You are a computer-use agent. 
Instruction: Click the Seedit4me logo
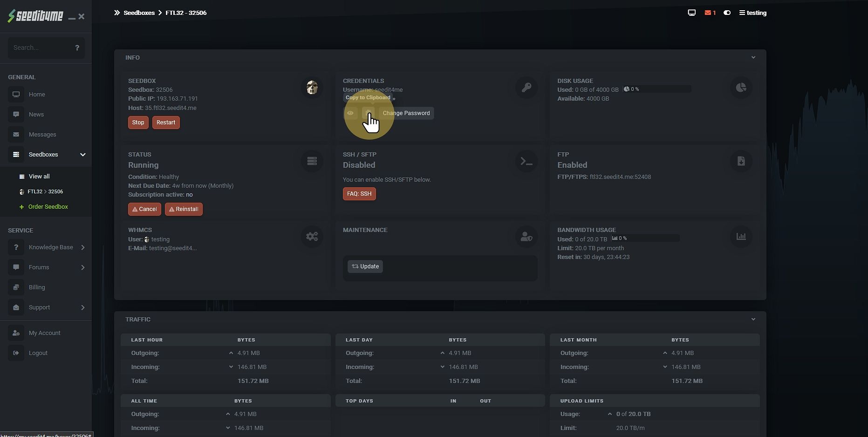[35, 16]
